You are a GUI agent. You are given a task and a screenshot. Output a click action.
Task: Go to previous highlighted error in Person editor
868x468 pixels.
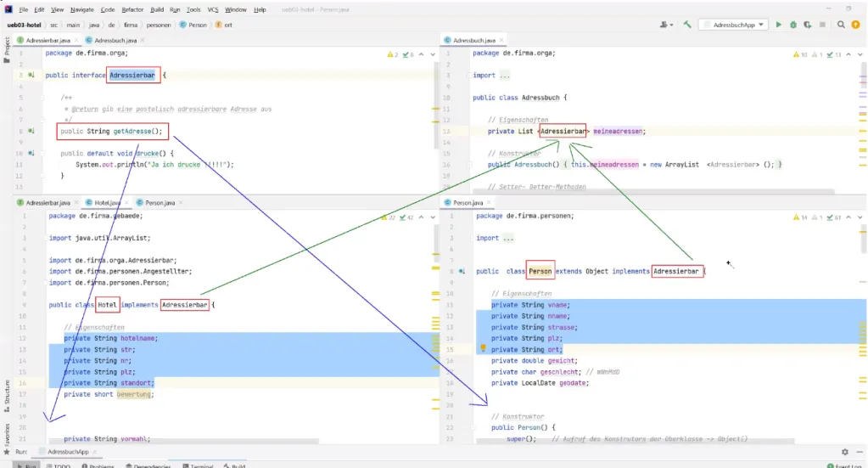tap(848, 217)
